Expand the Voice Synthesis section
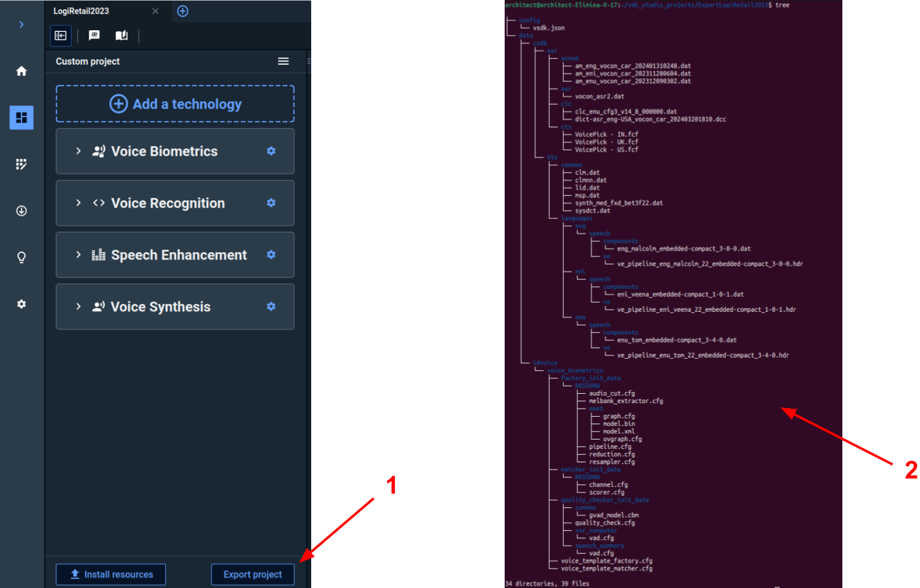The image size is (920, 588). pyautogui.click(x=78, y=306)
